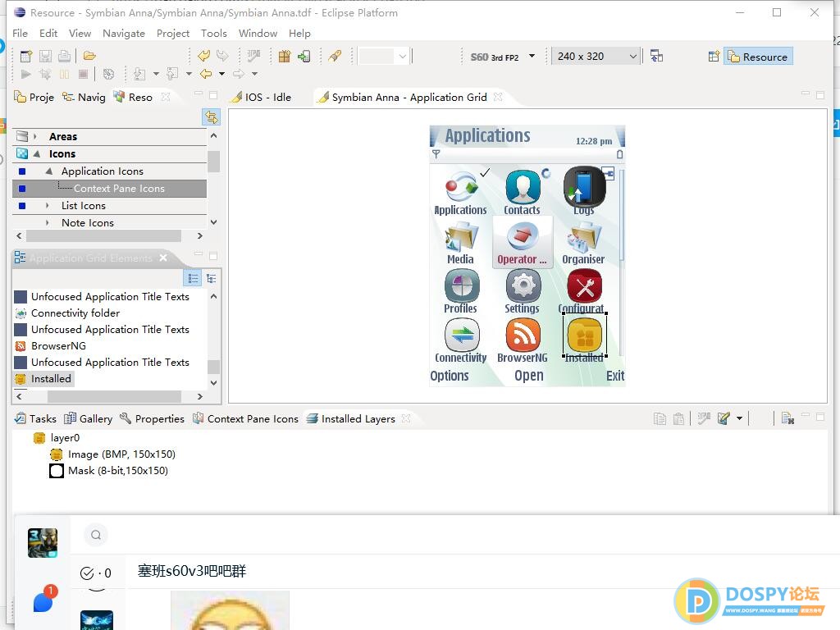This screenshot has width=840, height=630.
Task: Open the Tools menu
Action: point(214,33)
